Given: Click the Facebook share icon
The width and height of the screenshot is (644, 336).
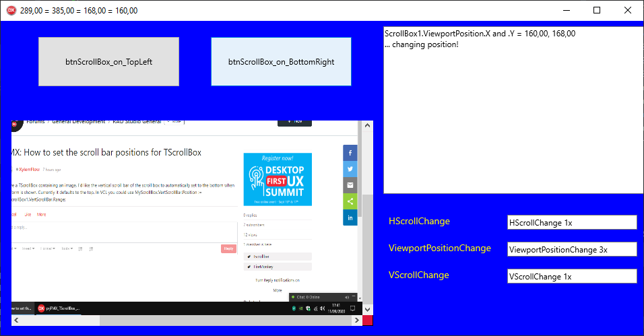Looking at the screenshot, I should coord(350,153).
